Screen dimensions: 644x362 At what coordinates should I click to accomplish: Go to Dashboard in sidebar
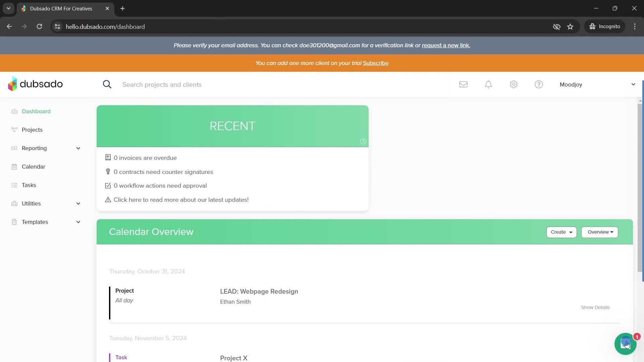[36, 111]
